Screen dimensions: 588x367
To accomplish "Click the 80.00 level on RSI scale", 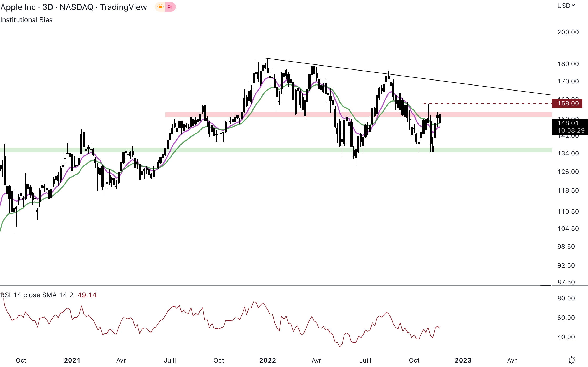I will point(566,298).
